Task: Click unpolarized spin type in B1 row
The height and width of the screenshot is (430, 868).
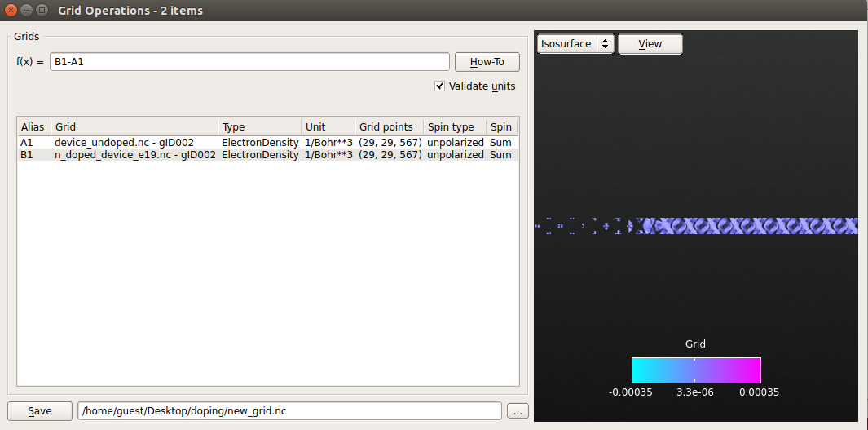Action: (x=456, y=154)
